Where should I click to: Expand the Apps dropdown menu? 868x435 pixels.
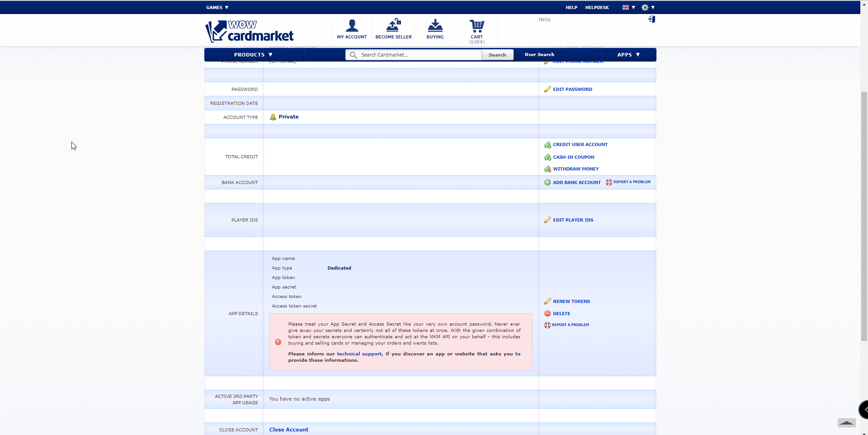click(x=629, y=55)
